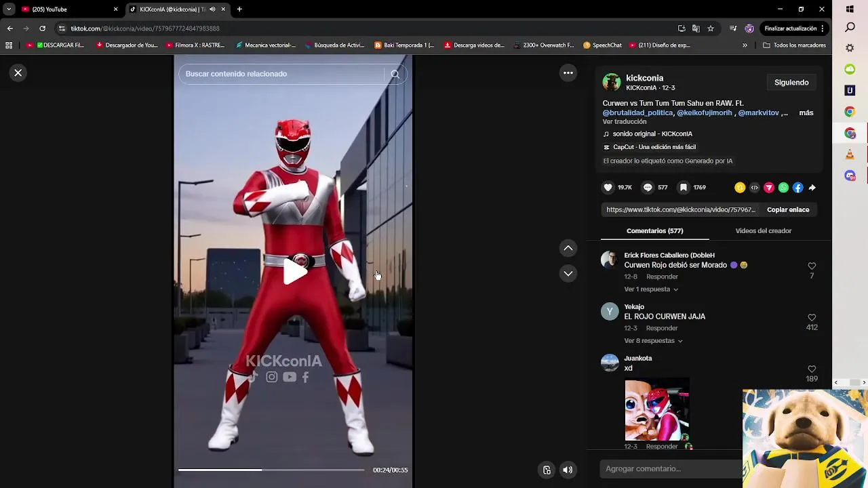Open media control icon in toolbar
868x488 pixels.
pos(733,28)
